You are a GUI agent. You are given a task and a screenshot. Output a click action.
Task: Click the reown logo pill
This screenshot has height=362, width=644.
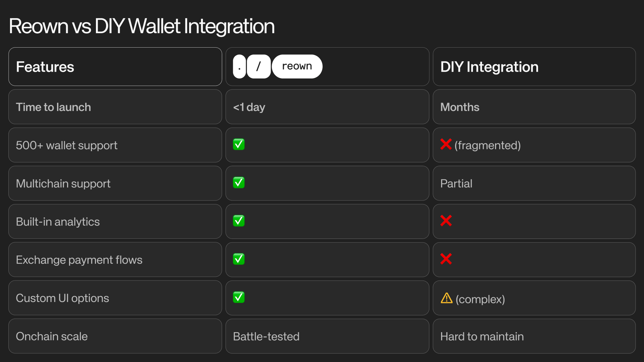[x=297, y=66]
